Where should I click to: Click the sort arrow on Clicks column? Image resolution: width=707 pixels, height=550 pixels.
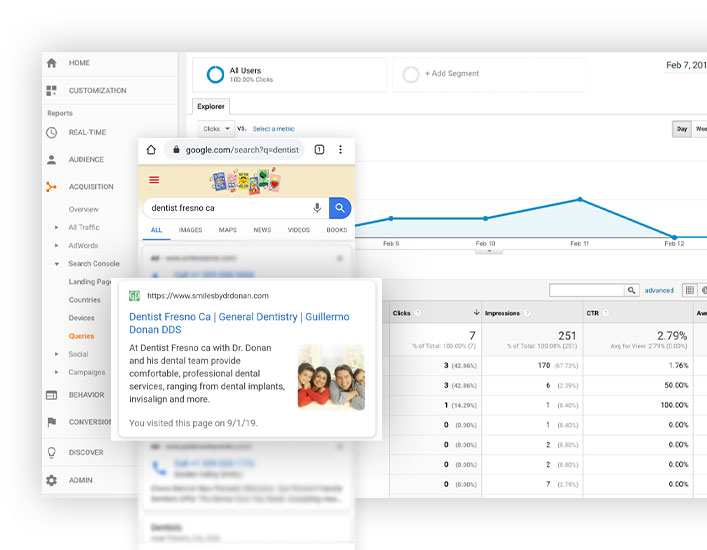point(476,312)
